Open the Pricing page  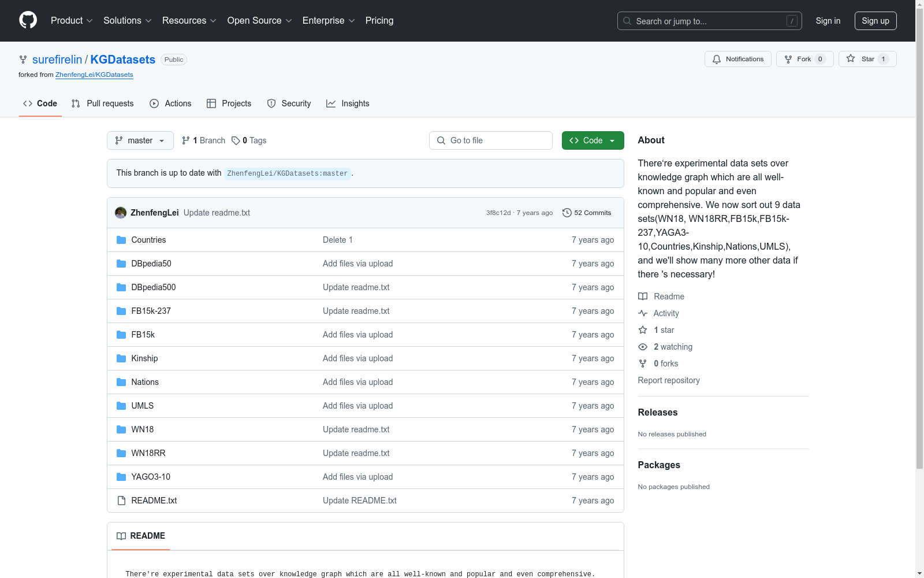pyautogui.click(x=379, y=20)
